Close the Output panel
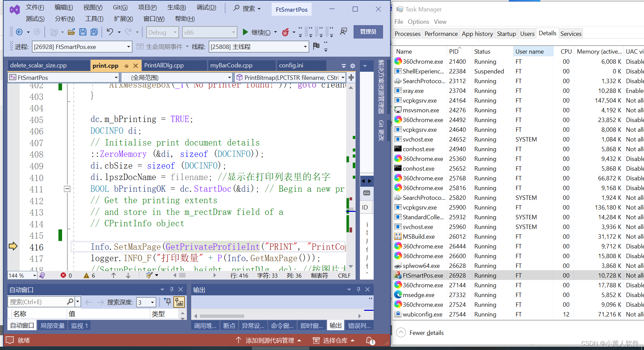644x350 pixels. (368, 289)
